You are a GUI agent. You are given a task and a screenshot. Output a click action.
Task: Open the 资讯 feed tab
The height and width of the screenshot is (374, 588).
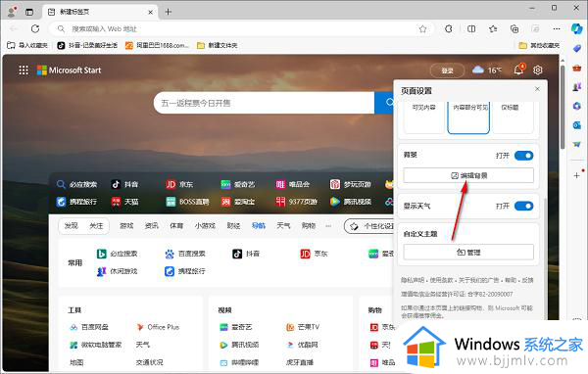point(152,226)
